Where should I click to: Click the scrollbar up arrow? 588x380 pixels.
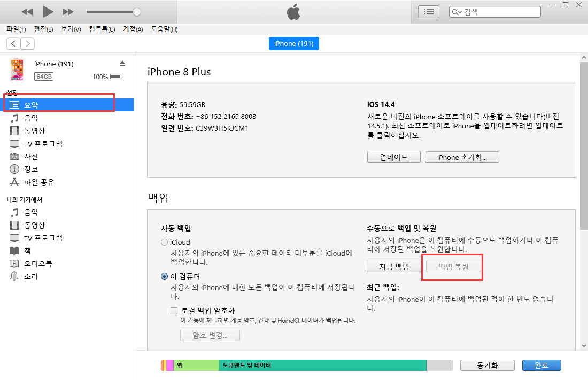pos(584,57)
